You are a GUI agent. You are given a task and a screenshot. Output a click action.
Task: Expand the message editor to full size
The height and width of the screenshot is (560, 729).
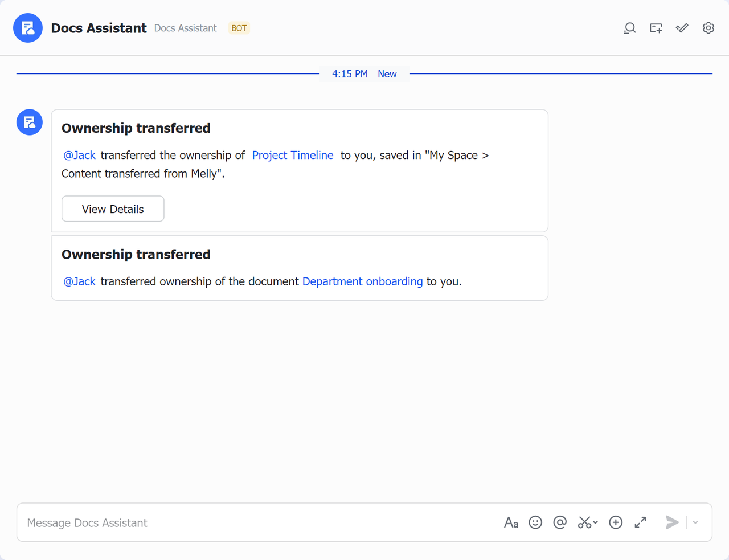[640, 522]
